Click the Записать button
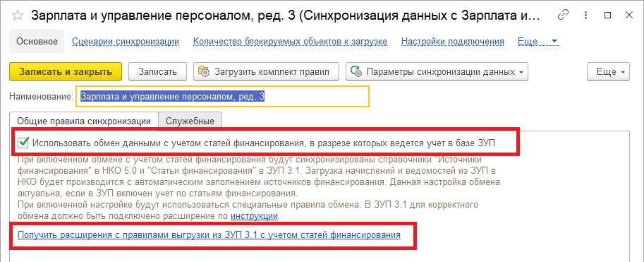Image resolution: width=644 pixels, height=262 pixels. [158, 71]
